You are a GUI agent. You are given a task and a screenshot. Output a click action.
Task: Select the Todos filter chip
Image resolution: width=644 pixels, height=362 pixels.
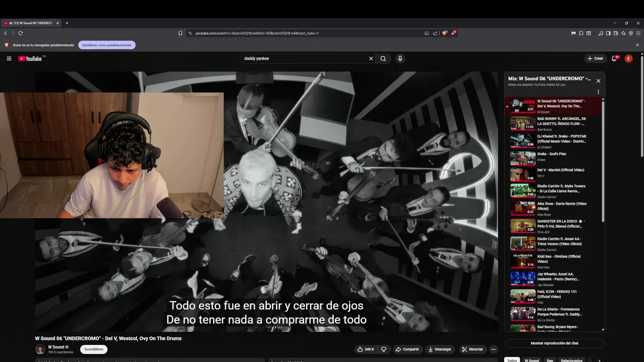512,360
